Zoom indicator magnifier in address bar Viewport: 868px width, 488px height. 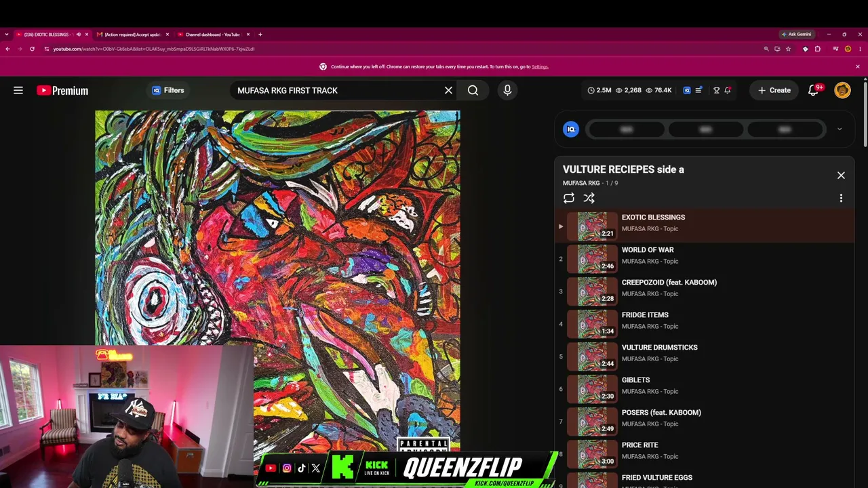point(766,49)
